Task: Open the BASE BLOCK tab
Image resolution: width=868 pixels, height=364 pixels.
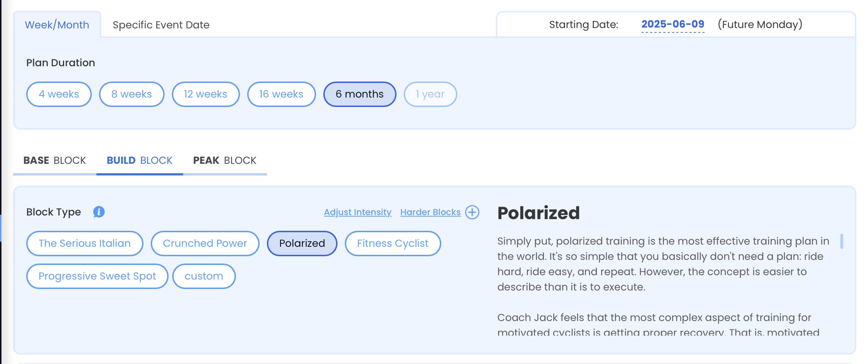Action: click(55, 161)
